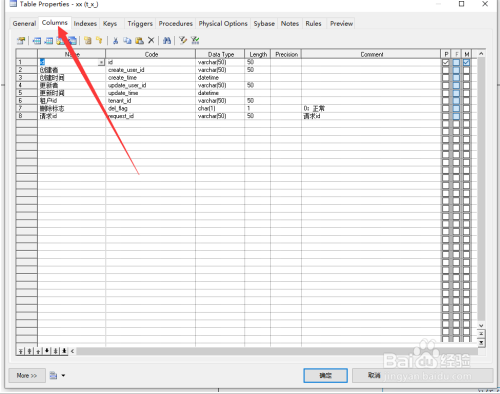
Task: Toggle the Enable Filter funnel-check icon
Action: point(195,41)
